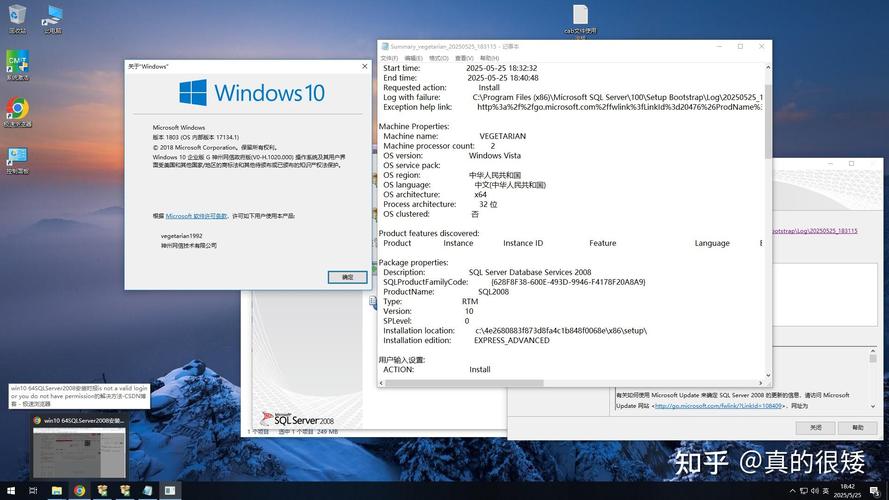Open the Microsoft 软件许可条款 link
Screen dimensions: 889x500
(x=196, y=216)
